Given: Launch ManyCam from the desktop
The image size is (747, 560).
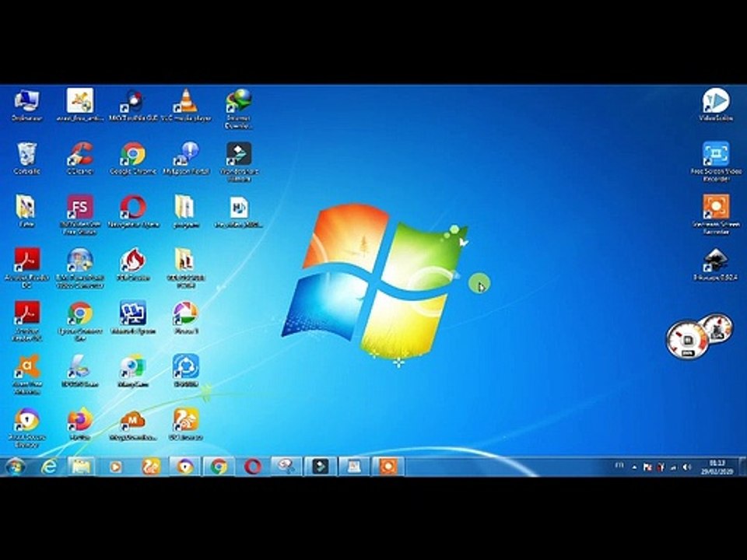Looking at the screenshot, I should [x=133, y=372].
